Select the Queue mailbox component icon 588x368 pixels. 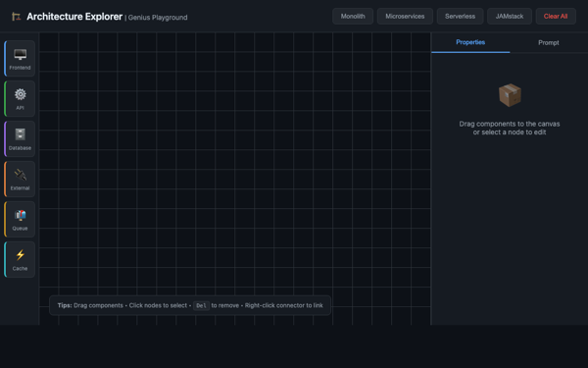point(20,215)
